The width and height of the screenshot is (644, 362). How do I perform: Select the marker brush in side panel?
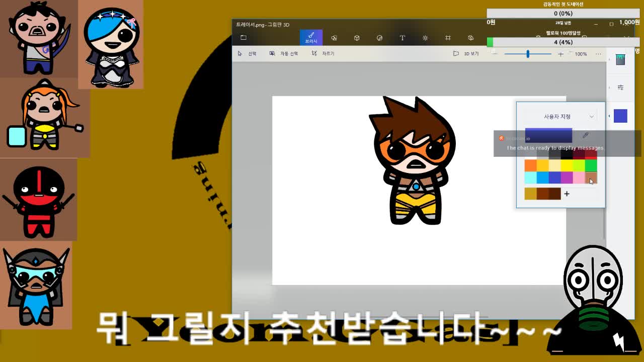pyautogui.click(x=620, y=59)
